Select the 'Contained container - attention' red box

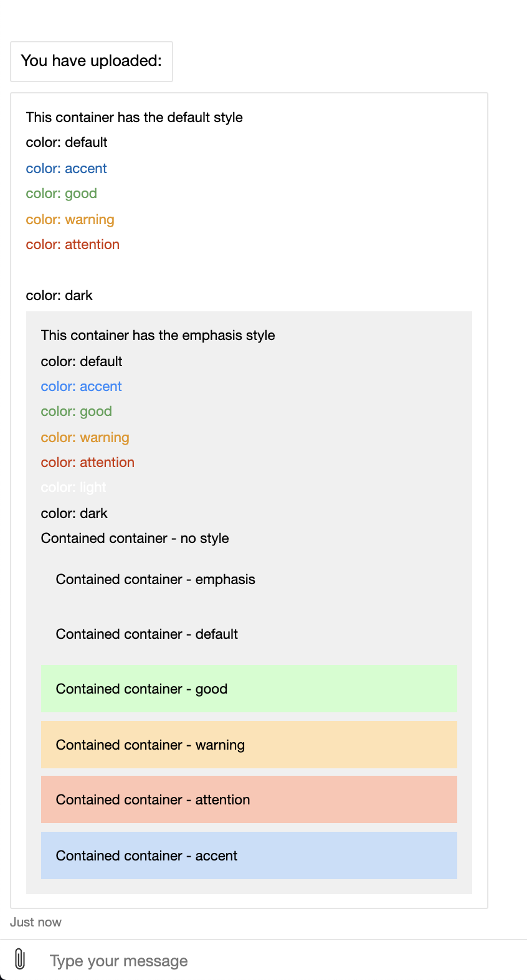pyautogui.click(x=249, y=799)
